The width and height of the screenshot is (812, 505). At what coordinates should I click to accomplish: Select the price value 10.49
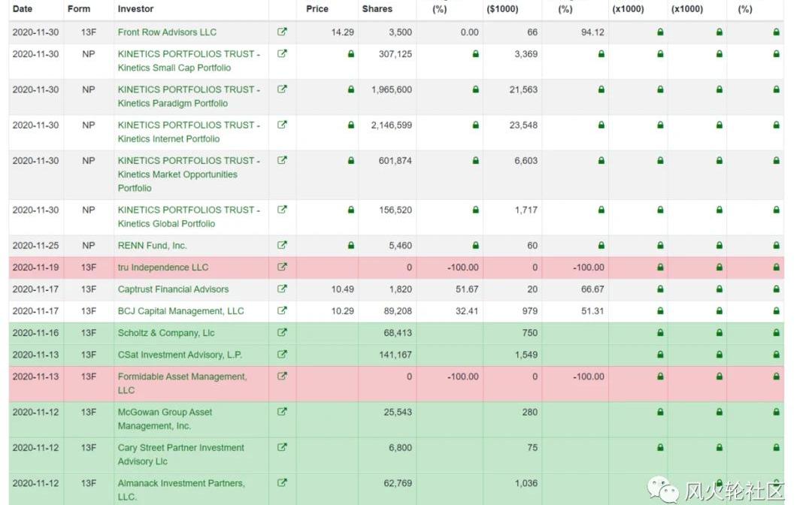tap(343, 289)
